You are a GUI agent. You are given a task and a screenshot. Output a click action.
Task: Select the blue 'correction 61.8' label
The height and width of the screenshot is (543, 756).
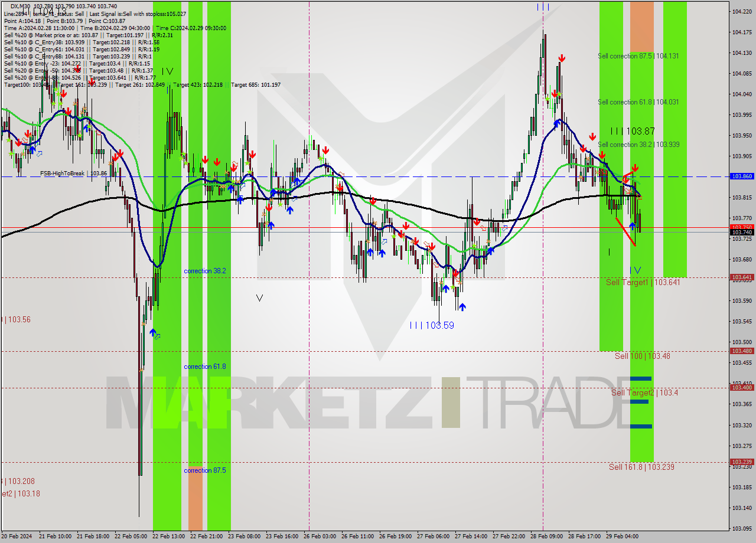pos(204,367)
